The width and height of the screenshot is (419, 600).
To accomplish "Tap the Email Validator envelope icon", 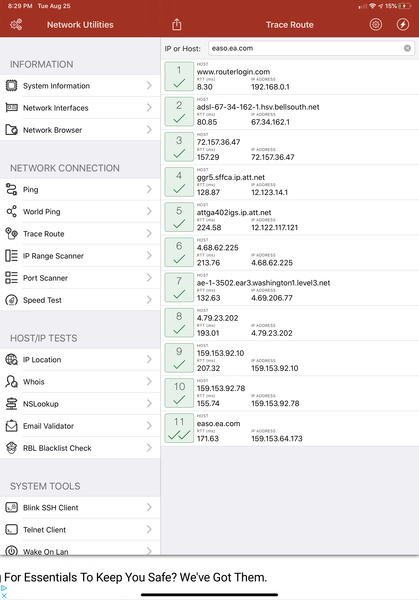I will [x=11, y=426].
